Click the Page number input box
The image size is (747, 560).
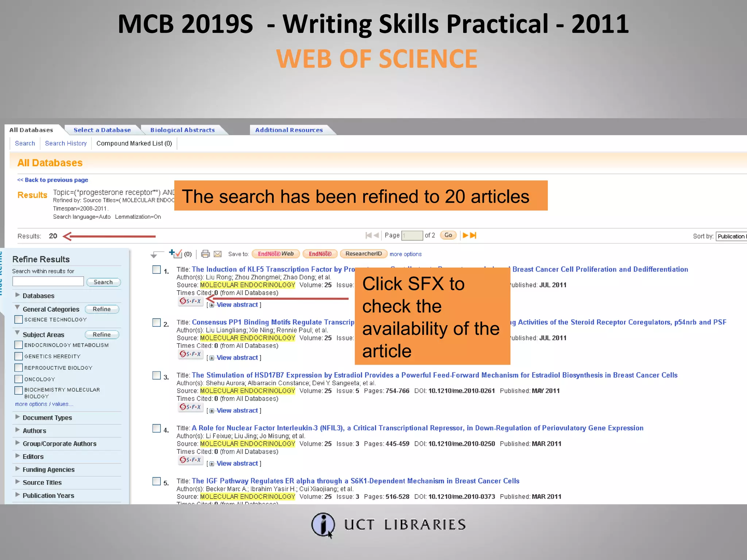pos(412,236)
